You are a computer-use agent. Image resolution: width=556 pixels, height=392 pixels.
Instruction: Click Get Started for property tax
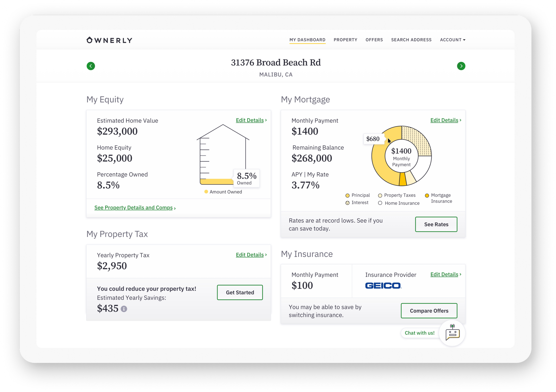[240, 292]
